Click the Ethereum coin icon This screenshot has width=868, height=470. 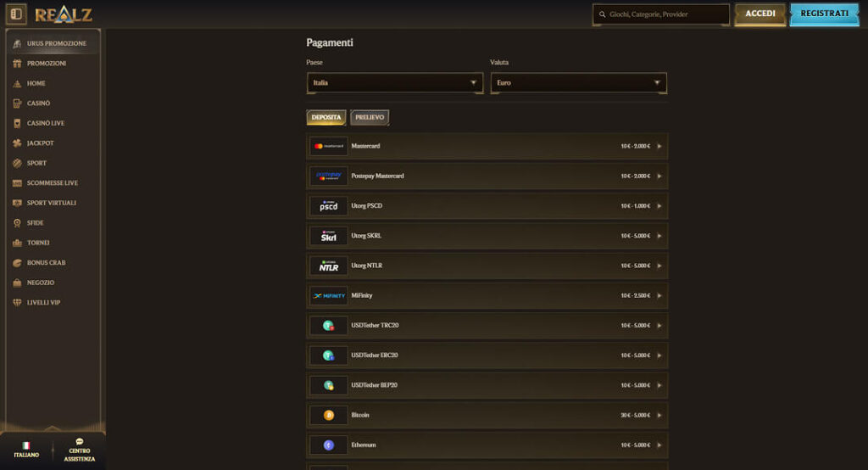coord(329,445)
